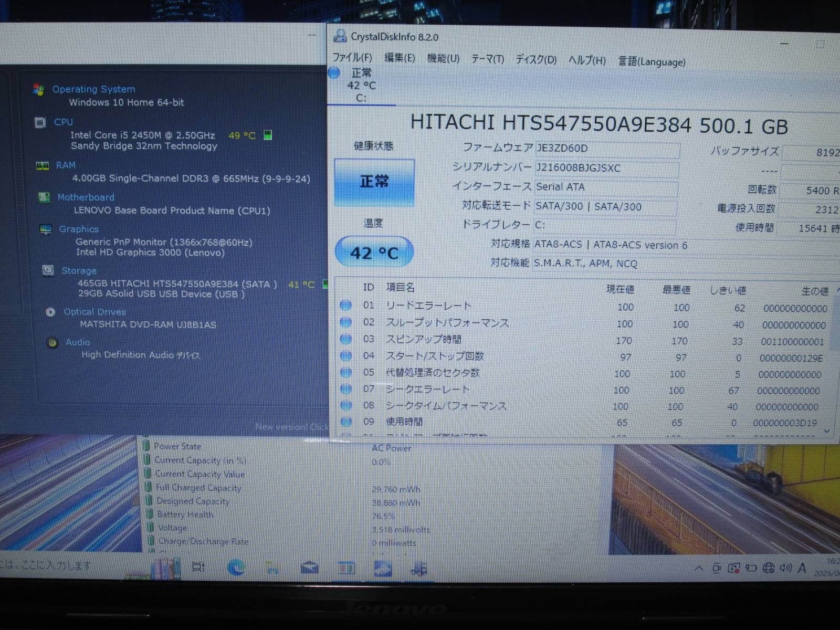Screen dimensions: 840x630
Task: Open the Motherboard section link
Action: click(86, 197)
